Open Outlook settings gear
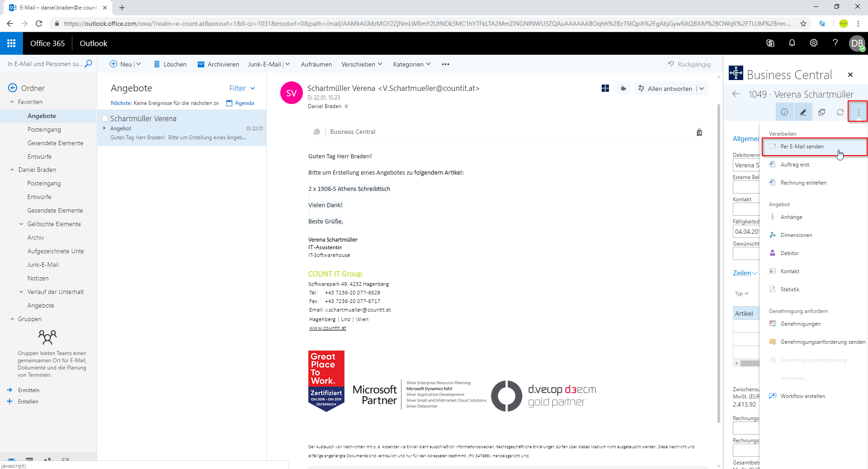The width and height of the screenshot is (868, 469). (814, 43)
